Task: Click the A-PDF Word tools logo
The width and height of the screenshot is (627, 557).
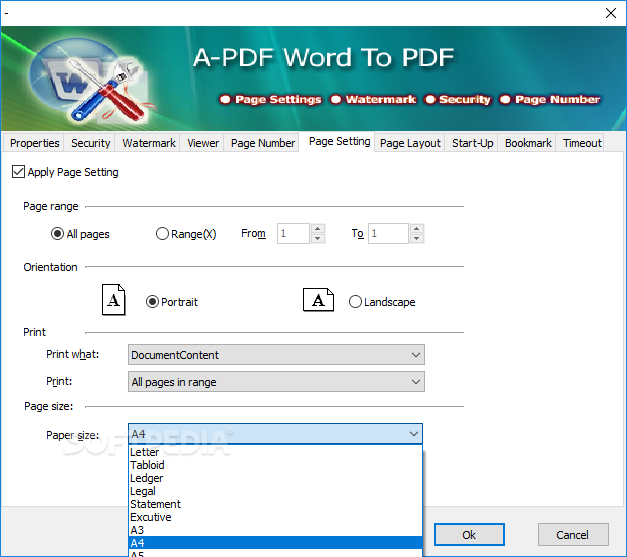Action: (92, 80)
